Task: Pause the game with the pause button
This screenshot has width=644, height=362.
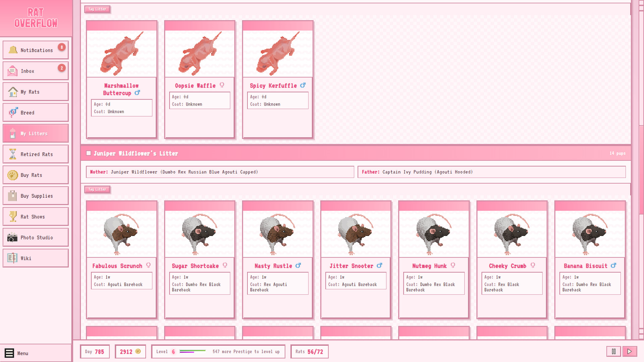Action: (614, 351)
